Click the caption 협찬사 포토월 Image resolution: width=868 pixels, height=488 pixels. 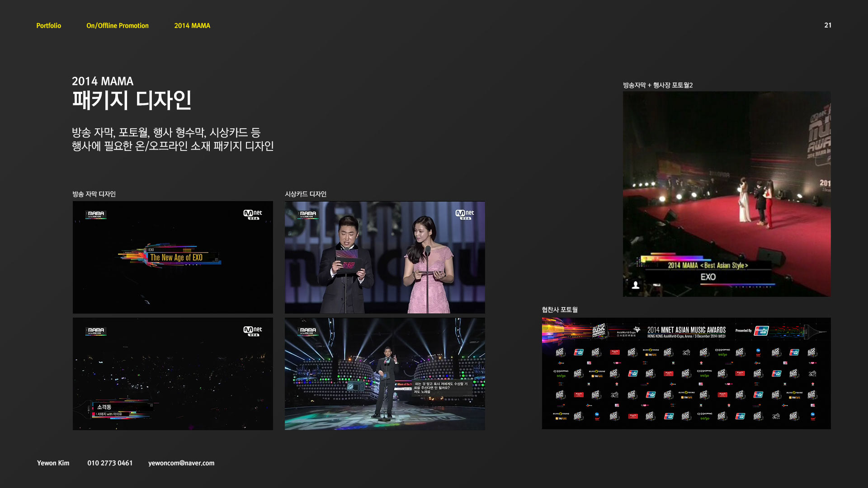pyautogui.click(x=560, y=310)
